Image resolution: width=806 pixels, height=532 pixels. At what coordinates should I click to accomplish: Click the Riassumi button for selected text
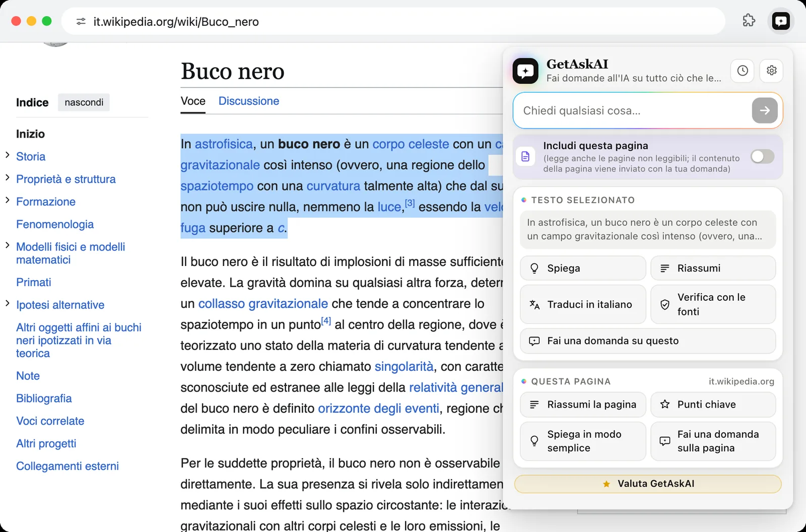(x=713, y=268)
